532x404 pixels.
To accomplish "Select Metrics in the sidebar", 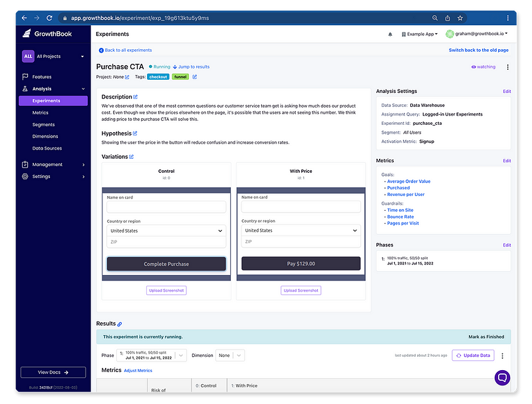I will click(39, 112).
